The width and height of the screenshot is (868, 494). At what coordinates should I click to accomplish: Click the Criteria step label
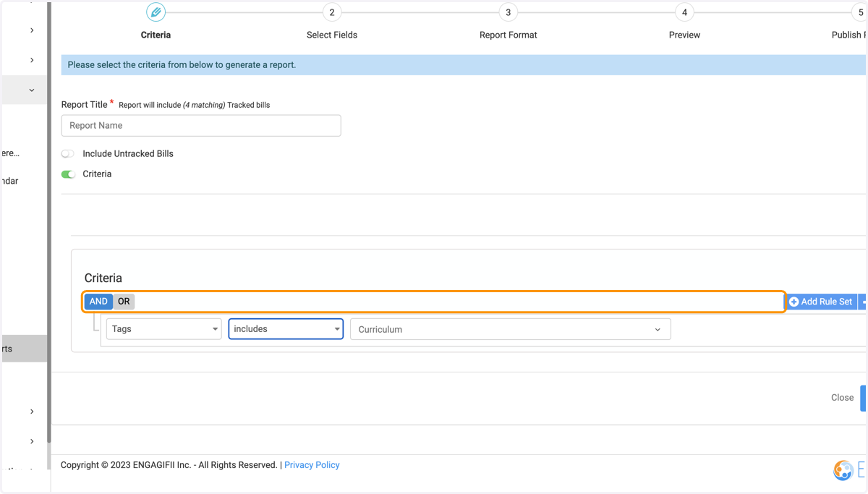tap(156, 35)
